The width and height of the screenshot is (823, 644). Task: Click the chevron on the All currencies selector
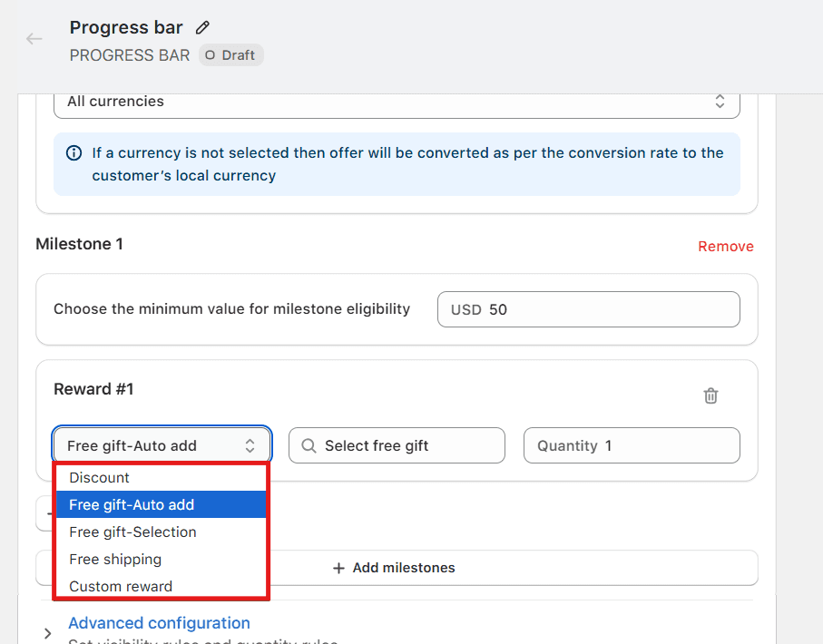click(x=720, y=102)
